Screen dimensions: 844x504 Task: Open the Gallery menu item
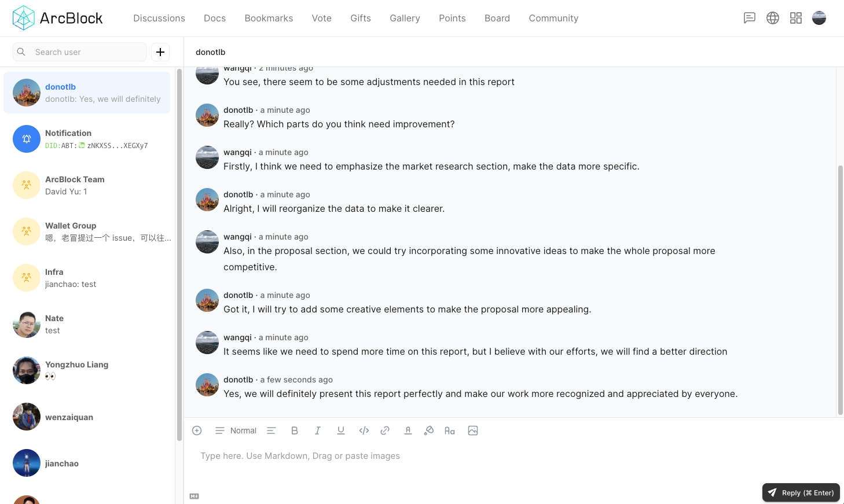click(x=405, y=18)
